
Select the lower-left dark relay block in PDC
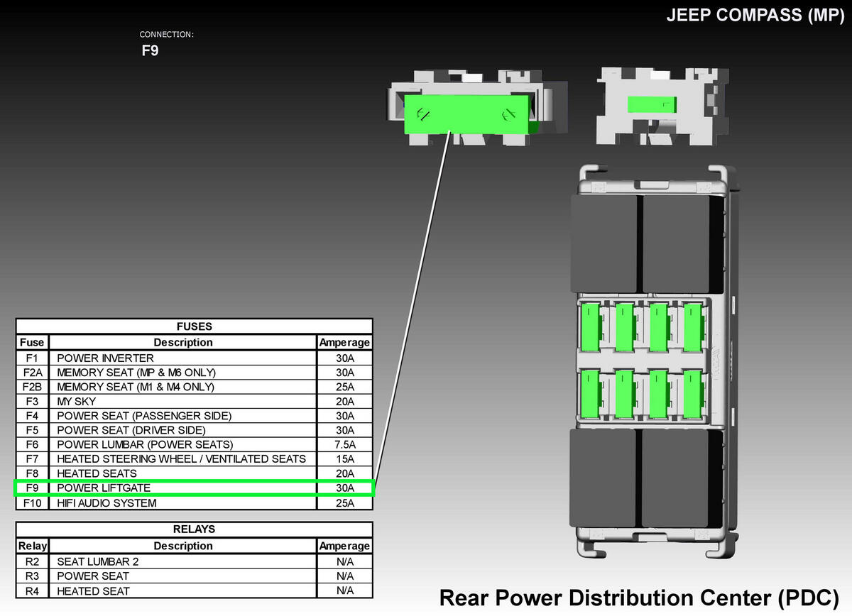click(x=605, y=478)
